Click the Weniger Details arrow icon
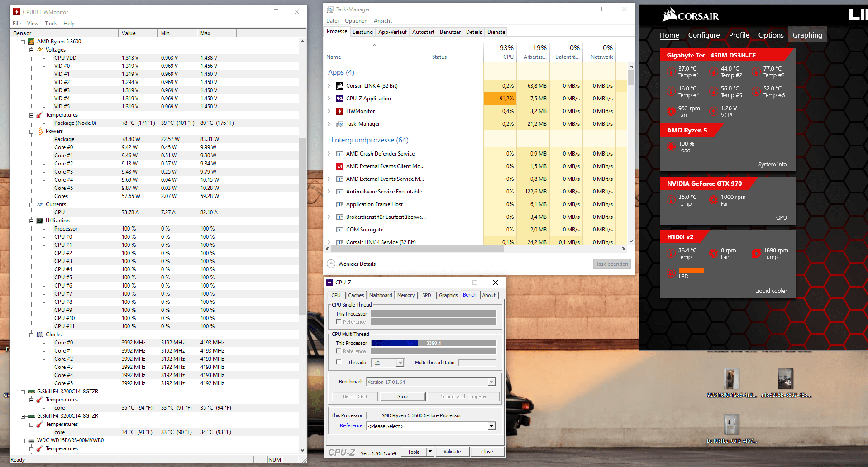This screenshot has width=868, height=467. point(331,264)
